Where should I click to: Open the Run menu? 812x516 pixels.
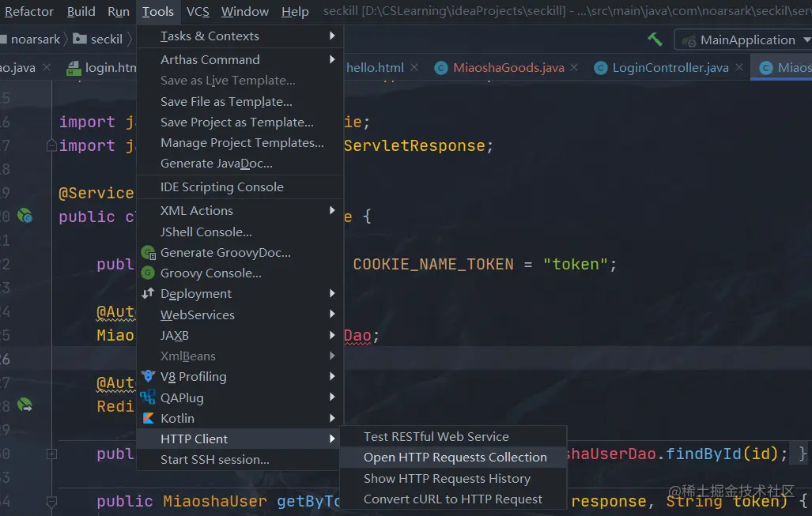pos(119,11)
